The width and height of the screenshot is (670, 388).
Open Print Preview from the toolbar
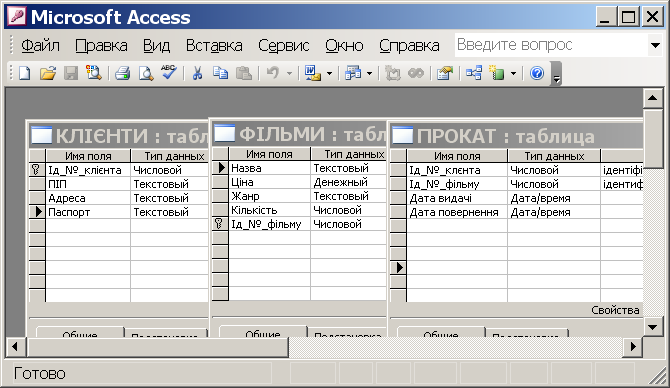click(146, 73)
